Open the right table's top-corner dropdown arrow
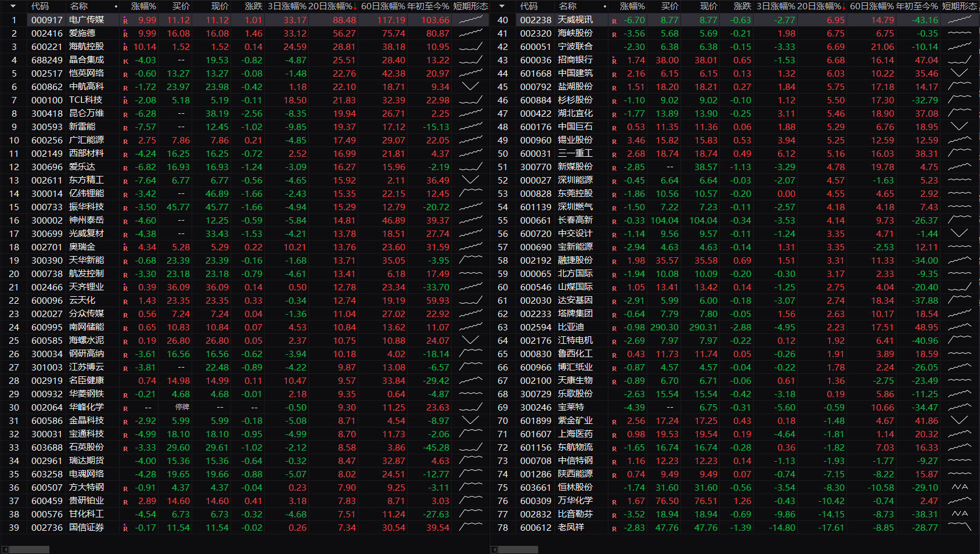This screenshot has width=980, height=554. tap(502, 6)
